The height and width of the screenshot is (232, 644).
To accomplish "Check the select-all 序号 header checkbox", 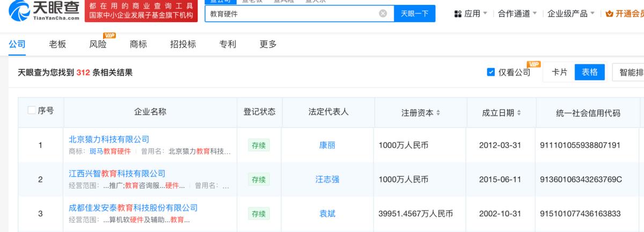I will point(32,111).
